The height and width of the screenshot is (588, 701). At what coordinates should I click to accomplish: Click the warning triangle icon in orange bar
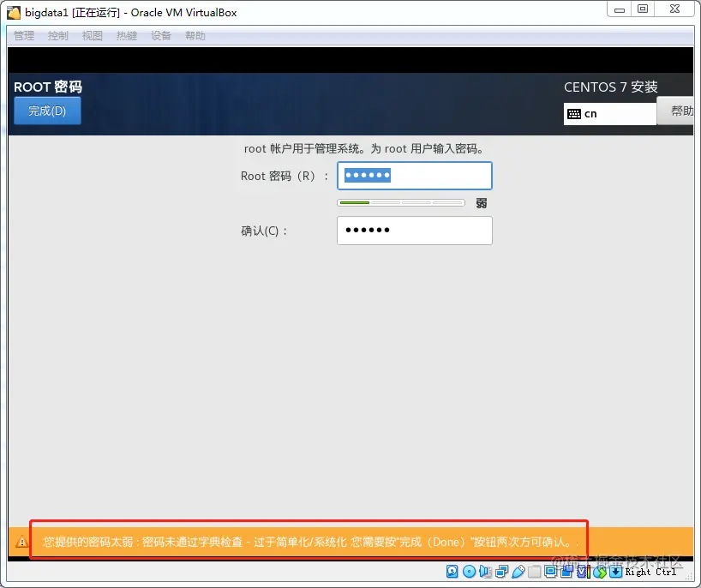tap(21, 542)
